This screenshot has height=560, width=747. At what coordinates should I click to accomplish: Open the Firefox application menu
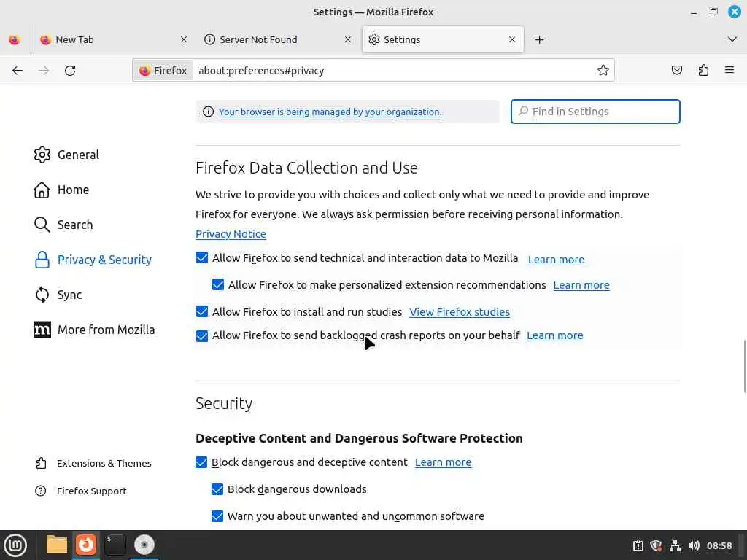[x=729, y=71]
